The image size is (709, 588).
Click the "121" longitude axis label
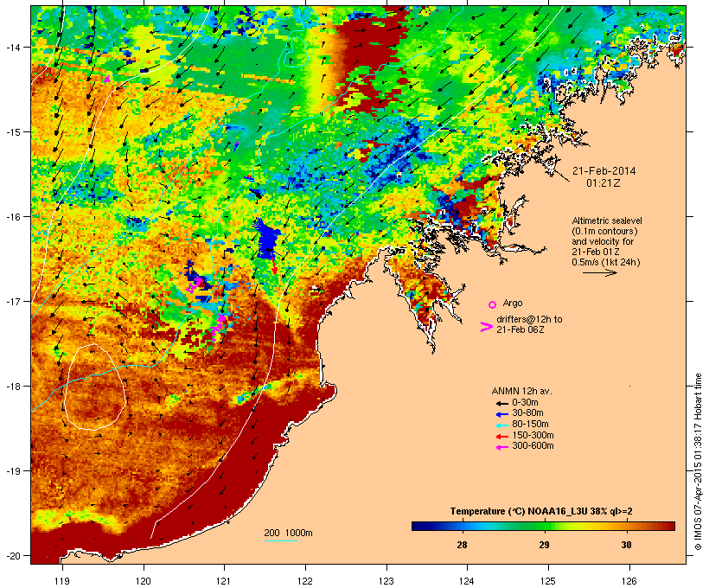(x=224, y=581)
